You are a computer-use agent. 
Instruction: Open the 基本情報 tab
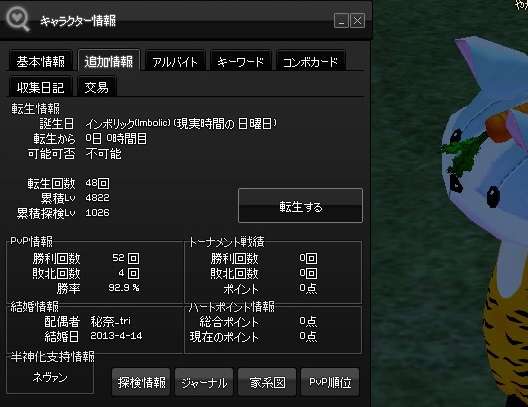point(41,61)
